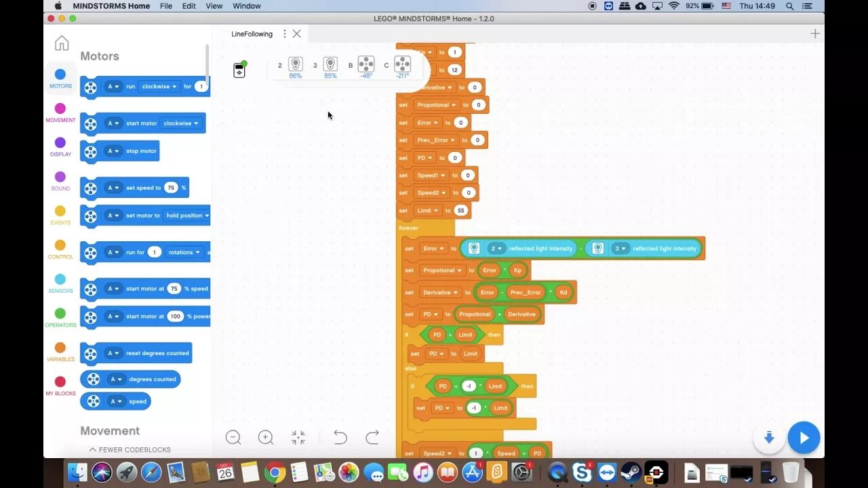This screenshot has height=488, width=868.
Task: Open Finder from the Dock
Action: point(77,472)
